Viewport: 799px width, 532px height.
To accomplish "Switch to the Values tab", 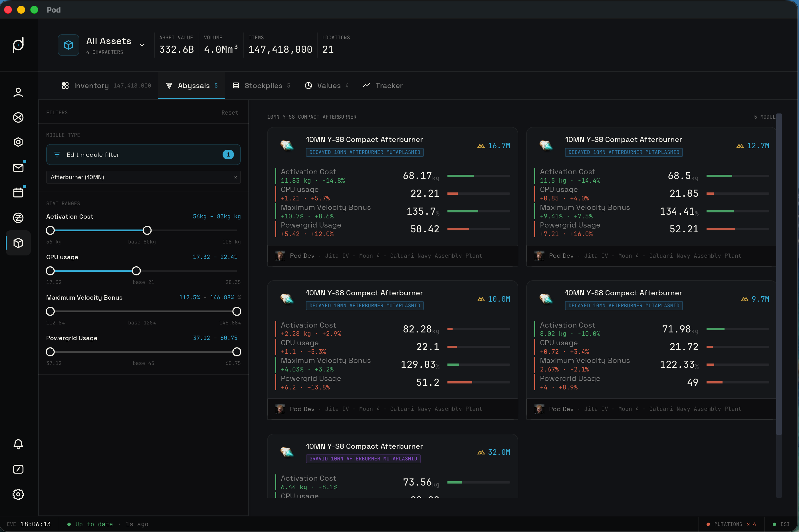I will click(x=327, y=86).
